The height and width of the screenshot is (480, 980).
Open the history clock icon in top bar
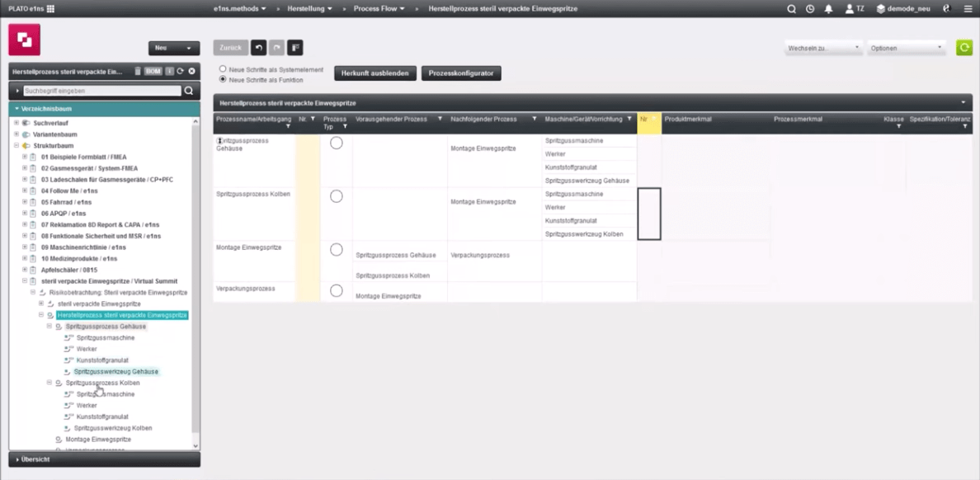pos(810,9)
